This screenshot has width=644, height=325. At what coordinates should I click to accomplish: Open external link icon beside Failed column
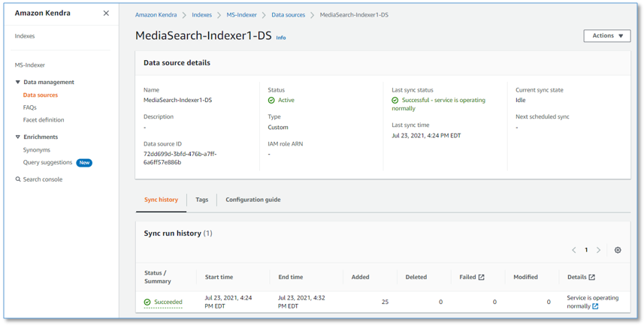pos(482,277)
